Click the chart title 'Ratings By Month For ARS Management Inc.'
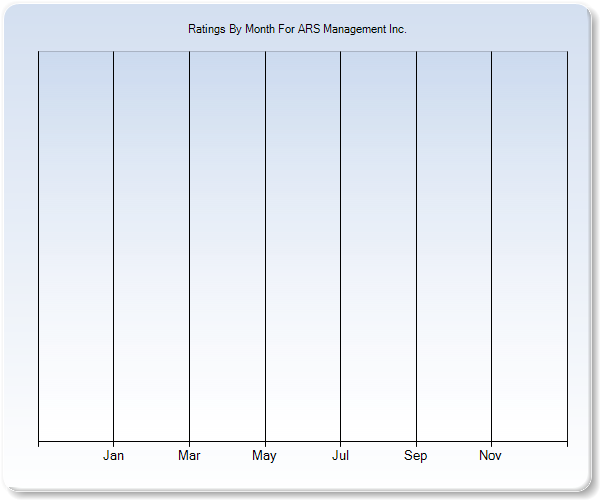Image resolution: width=600 pixels, height=500 pixels. click(297, 29)
